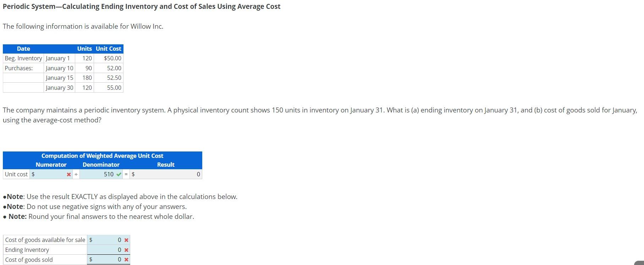Click the Units column header
Image resolution: width=644 pixels, height=265 pixels.
pyautogui.click(x=84, y=49)
